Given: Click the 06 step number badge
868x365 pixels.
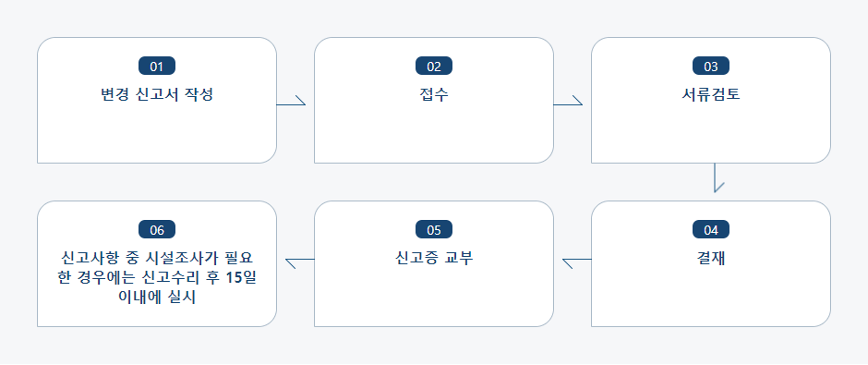Looking at the screenshot, I should 157,229.
